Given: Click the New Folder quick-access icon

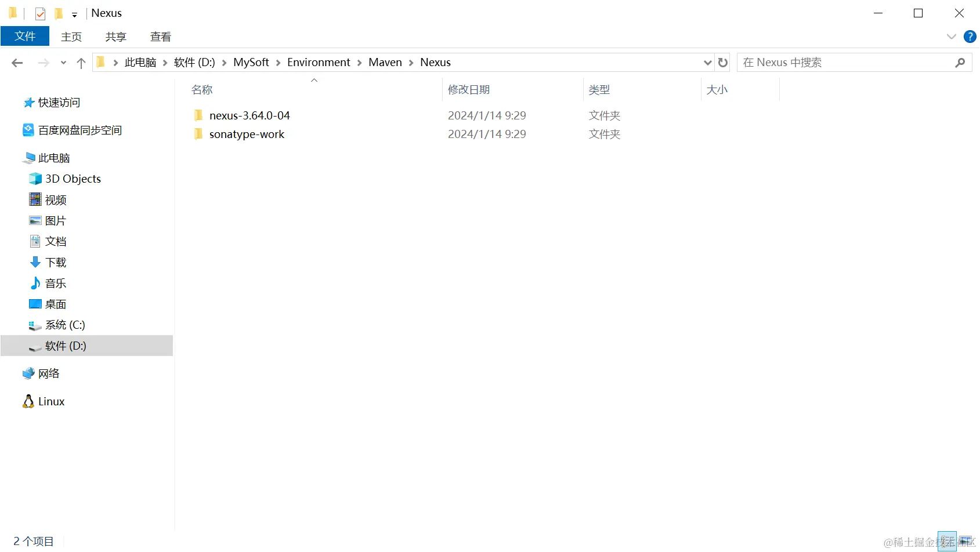Looking at the screenshot, I should [59, 13].
